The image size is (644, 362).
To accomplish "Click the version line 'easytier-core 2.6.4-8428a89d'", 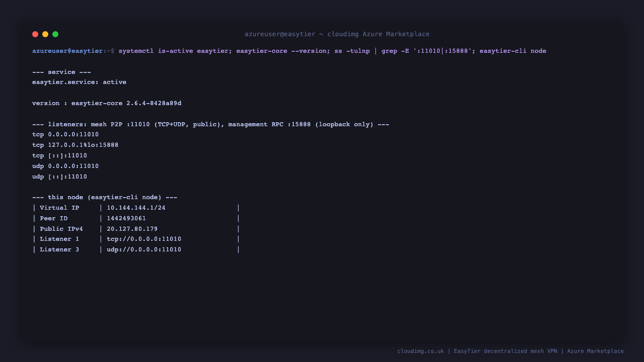I will (x=126, y=103).
